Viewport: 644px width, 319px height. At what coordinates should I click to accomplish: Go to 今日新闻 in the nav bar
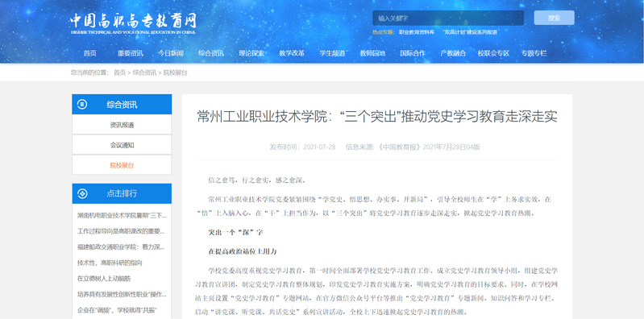click(170, 53)
